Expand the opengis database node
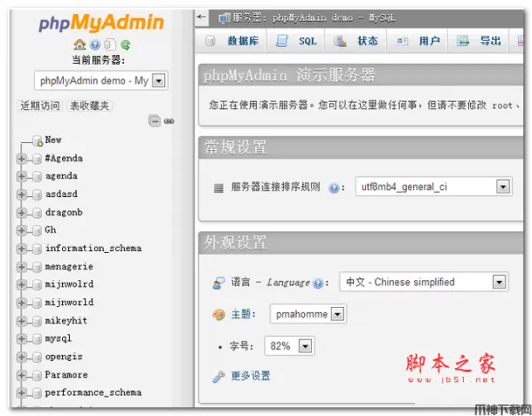The image size is (532, 416). (21, 357)
